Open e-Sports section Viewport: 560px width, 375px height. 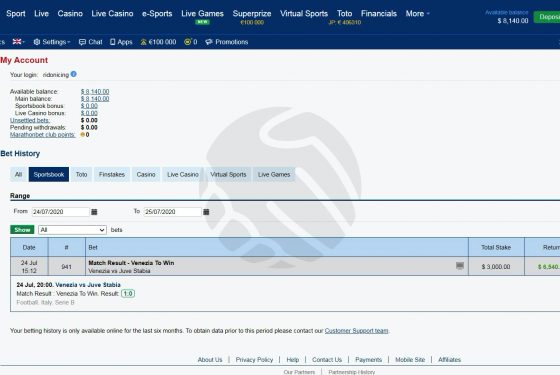pyautogui.click(x=157, y=14)
